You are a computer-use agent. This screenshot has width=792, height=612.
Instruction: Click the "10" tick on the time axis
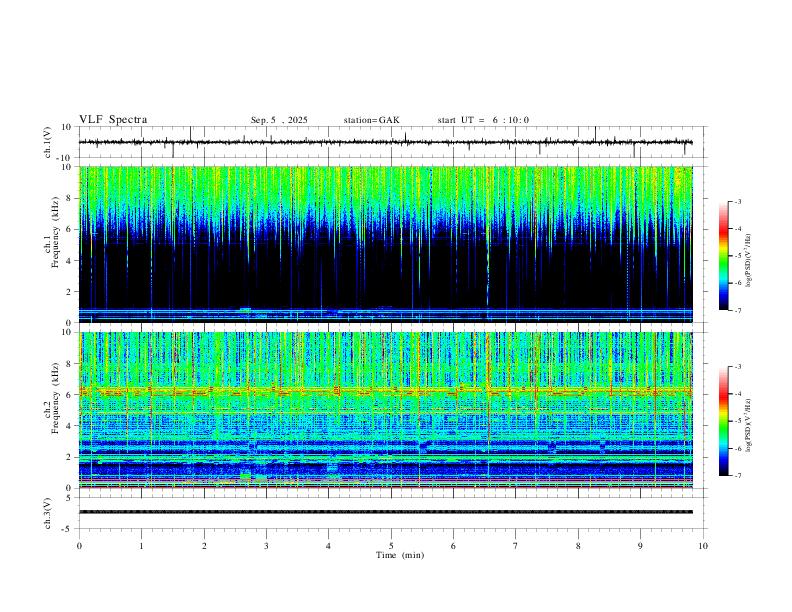click(x=703, y=546)
